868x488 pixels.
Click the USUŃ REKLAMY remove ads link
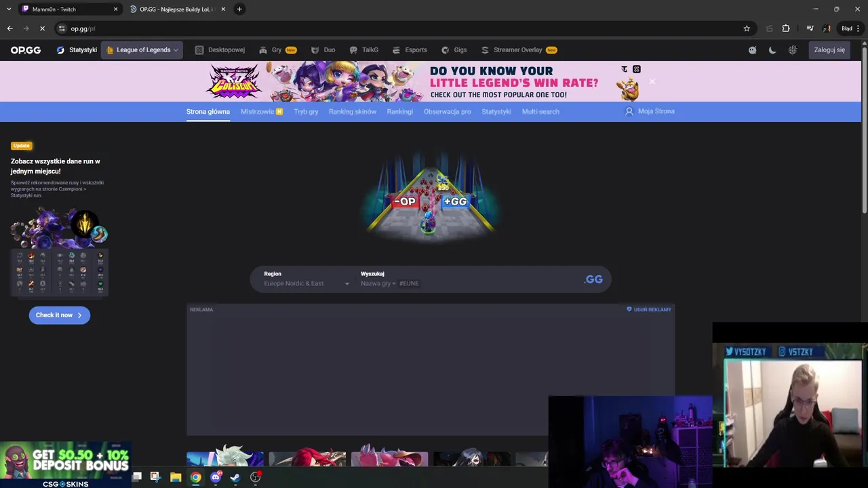pos(649,310)
